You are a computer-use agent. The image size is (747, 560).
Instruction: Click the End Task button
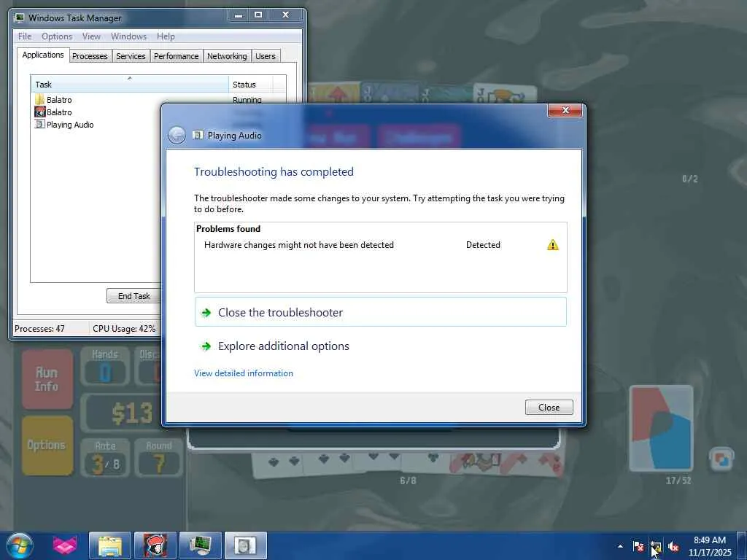tap(133, 296)
